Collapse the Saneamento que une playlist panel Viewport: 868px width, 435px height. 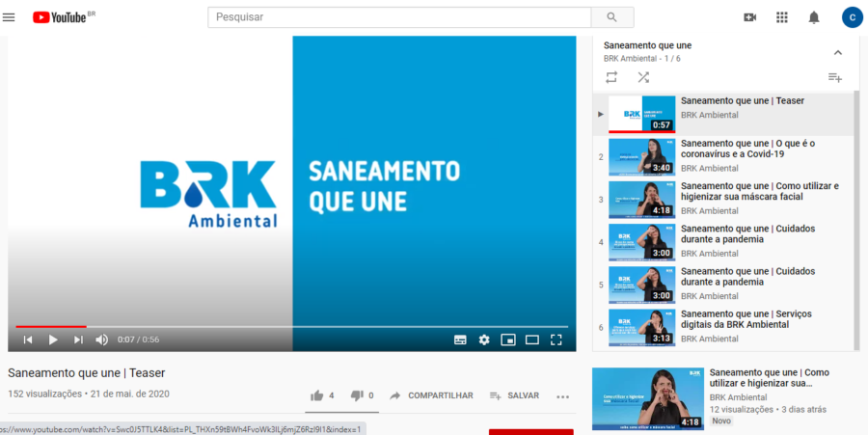pos(837,52)
